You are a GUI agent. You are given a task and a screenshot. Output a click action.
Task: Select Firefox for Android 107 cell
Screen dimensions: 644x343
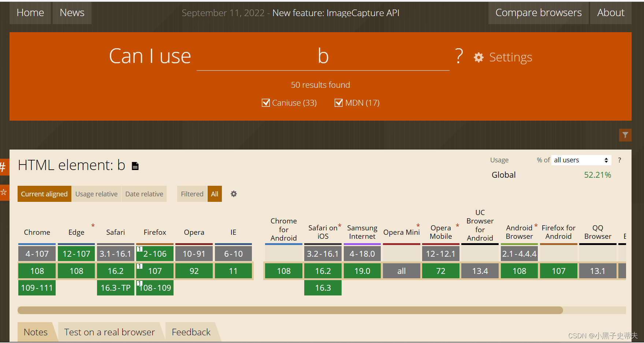559,271
